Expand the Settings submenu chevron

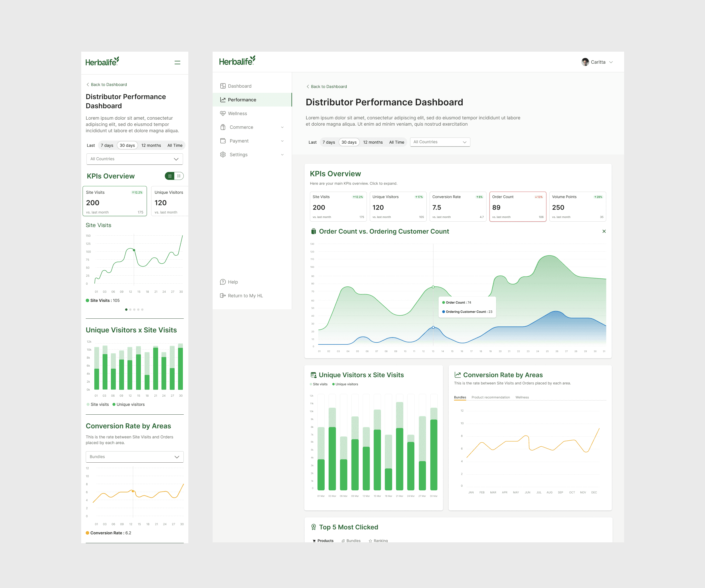(x=282, y=154)
